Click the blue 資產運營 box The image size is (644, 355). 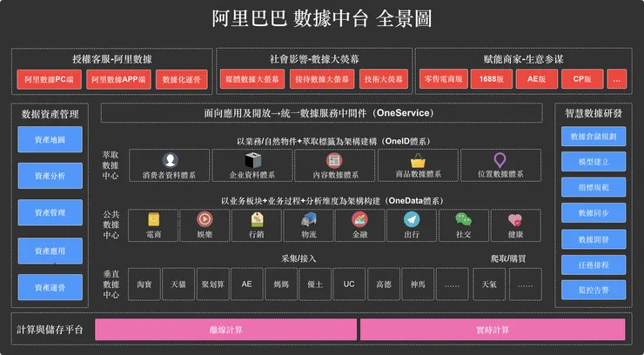coord(50,287)
